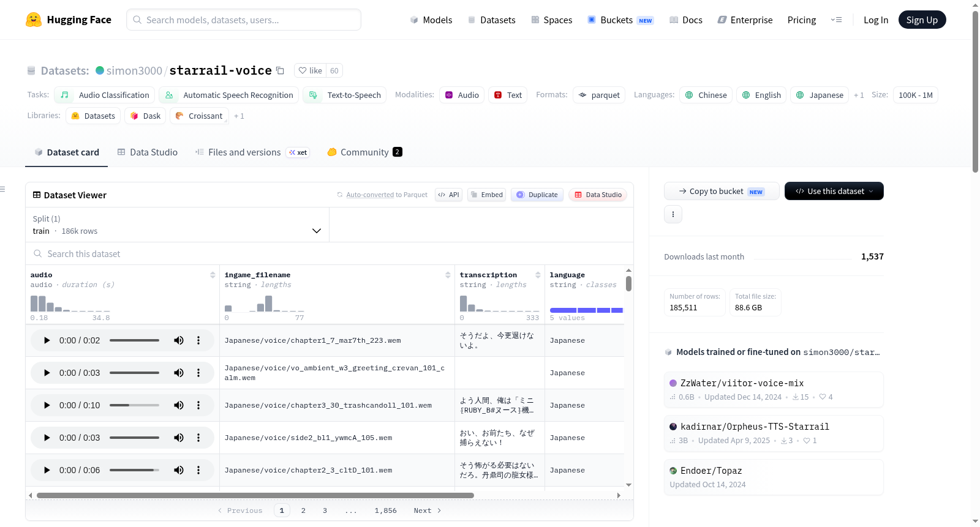This screenshot has width=980, height=527.
Task: Play the audio for side2_bl1_ywmcA_105.wem
Action: [47, 438]
